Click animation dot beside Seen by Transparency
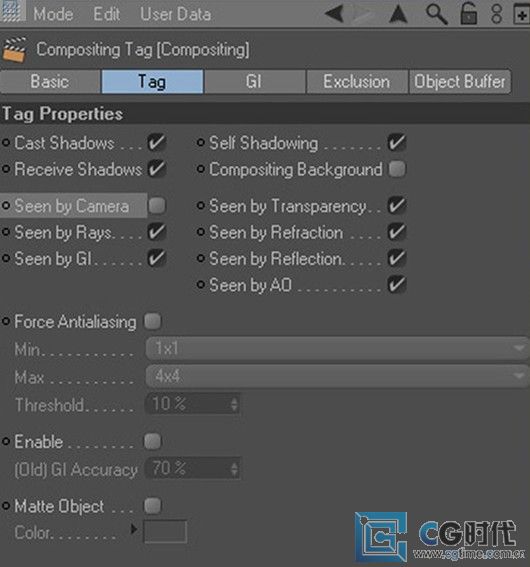Viewport: 530px width, 567px height. [201, 206]
